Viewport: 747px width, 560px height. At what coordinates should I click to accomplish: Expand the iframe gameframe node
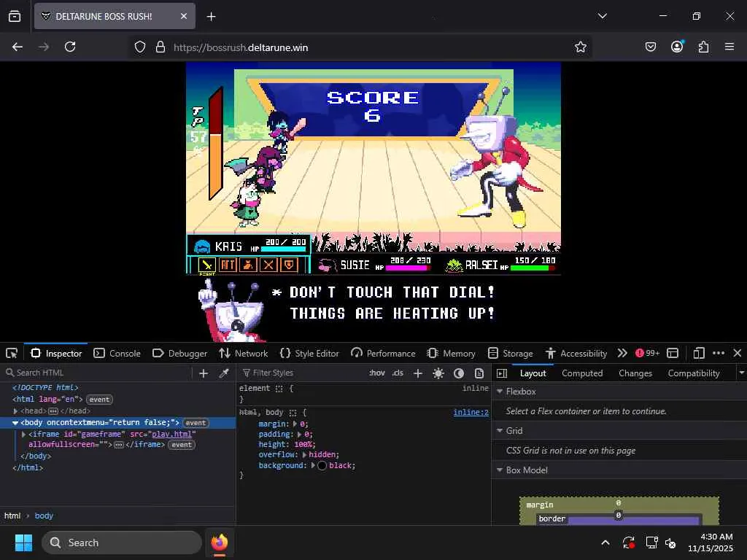23,435
